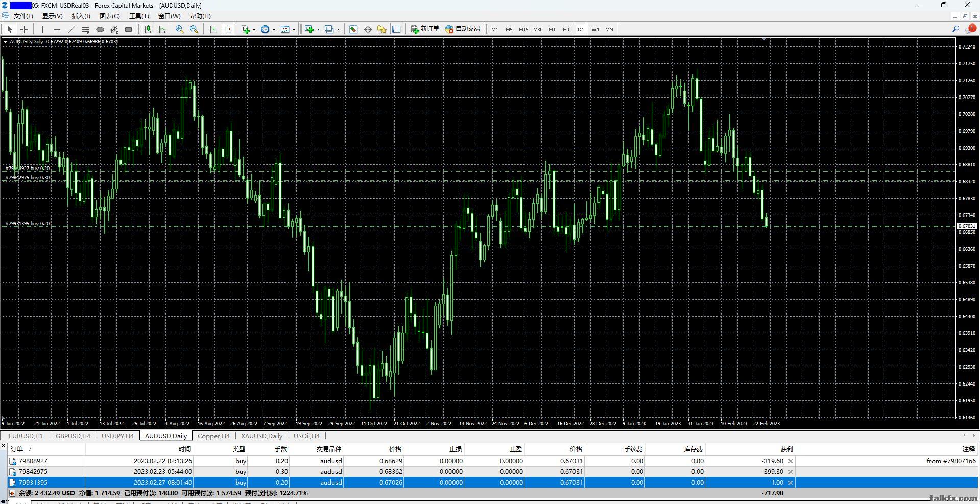980x504 pixels.
Task: Select the Cursor arrow tool
Action: (x=10, y=29)
